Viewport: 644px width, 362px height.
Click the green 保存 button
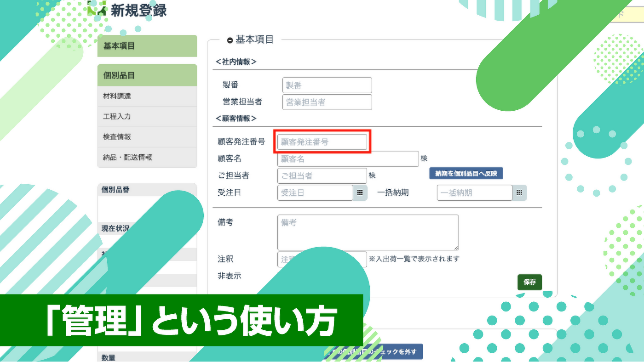point(529,282)
